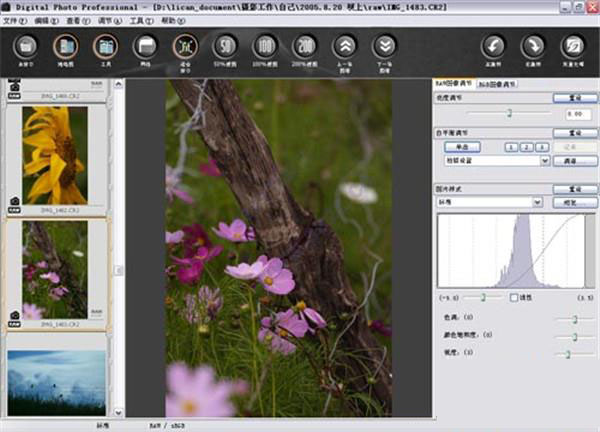Select the yellow sunflower thumbnail
This screenshot has width=600, height=432.
click(x=55, y=155)
